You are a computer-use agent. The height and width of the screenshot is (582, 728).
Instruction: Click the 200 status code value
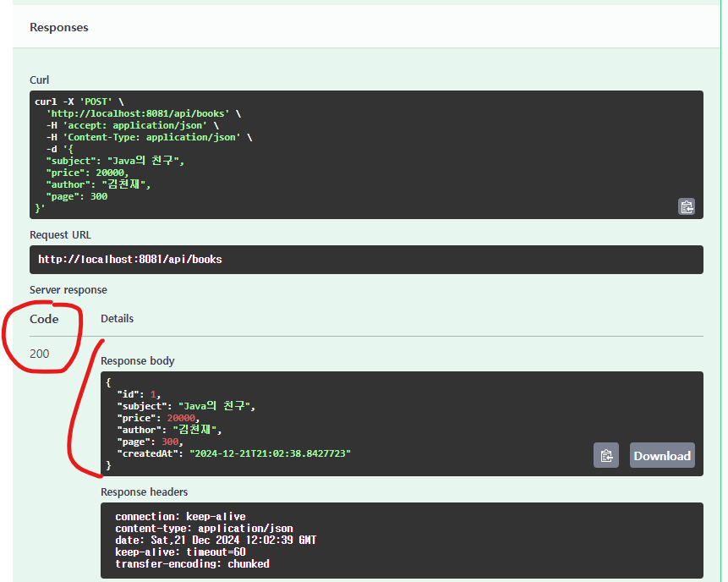(40, 354)
